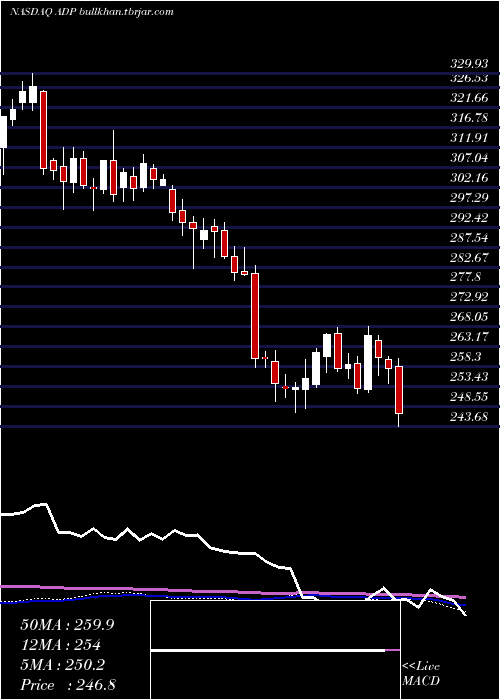Click the 243.68 price label
Viewport: 500px width, 700px height.
(x=469, y=417)
